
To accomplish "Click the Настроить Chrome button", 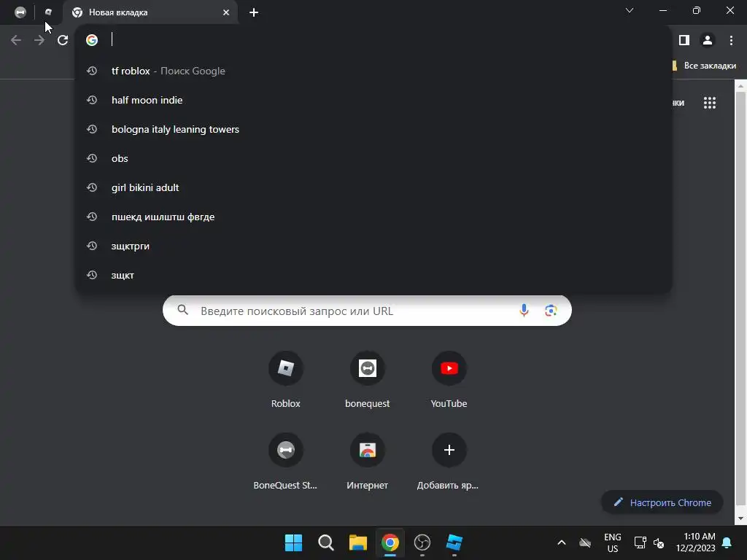I will pyautogui.click(x=662, y=502).
